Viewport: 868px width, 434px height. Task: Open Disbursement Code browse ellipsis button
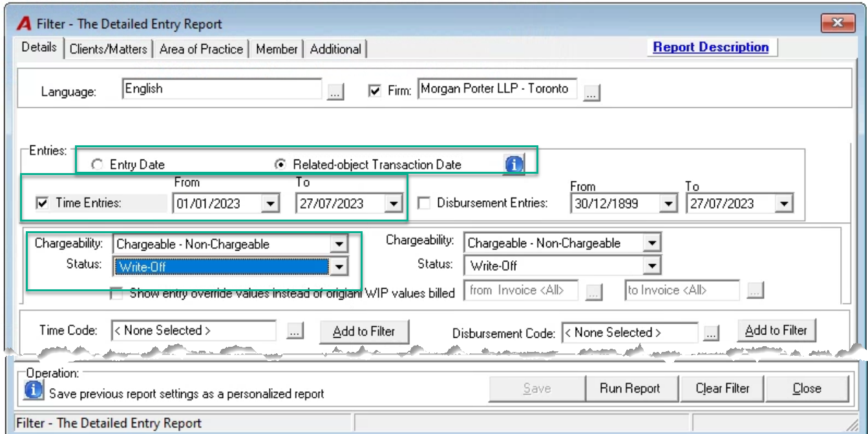tap(711, 333)
